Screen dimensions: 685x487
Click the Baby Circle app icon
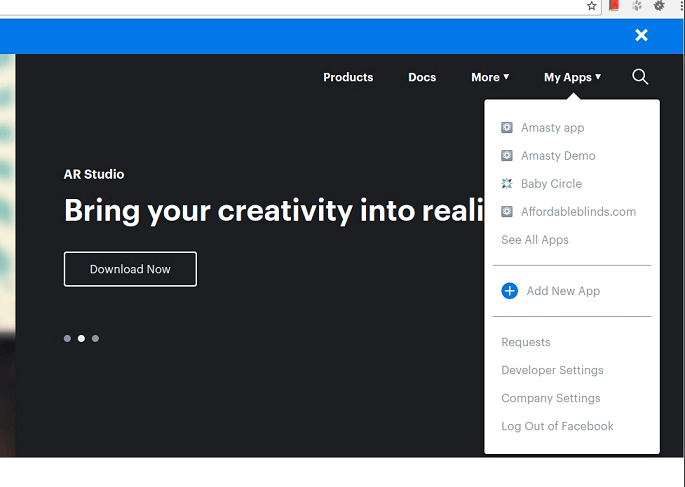[x=507, y=183]
